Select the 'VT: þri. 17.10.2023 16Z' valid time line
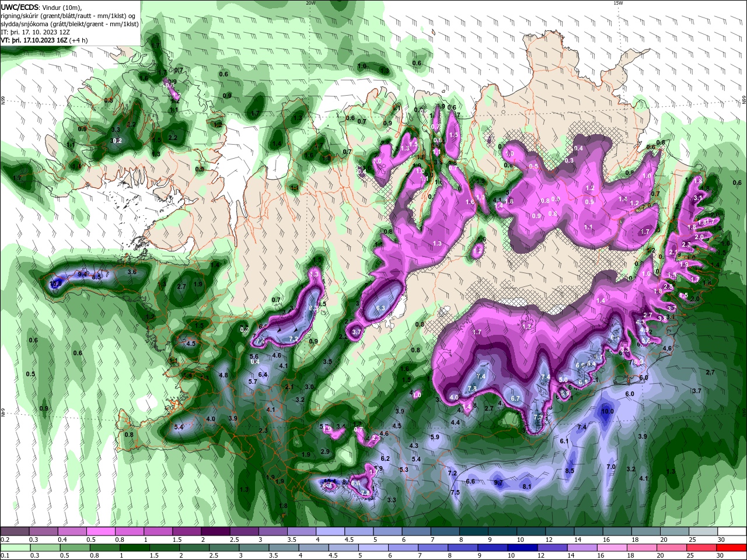747x560 pixels. [34, 40]
